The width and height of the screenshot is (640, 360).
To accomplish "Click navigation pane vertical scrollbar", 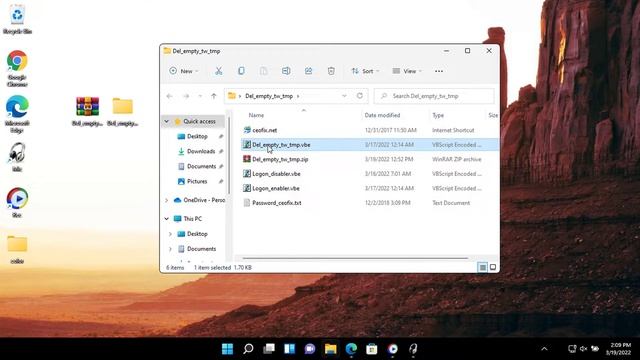I will (229, 155).
